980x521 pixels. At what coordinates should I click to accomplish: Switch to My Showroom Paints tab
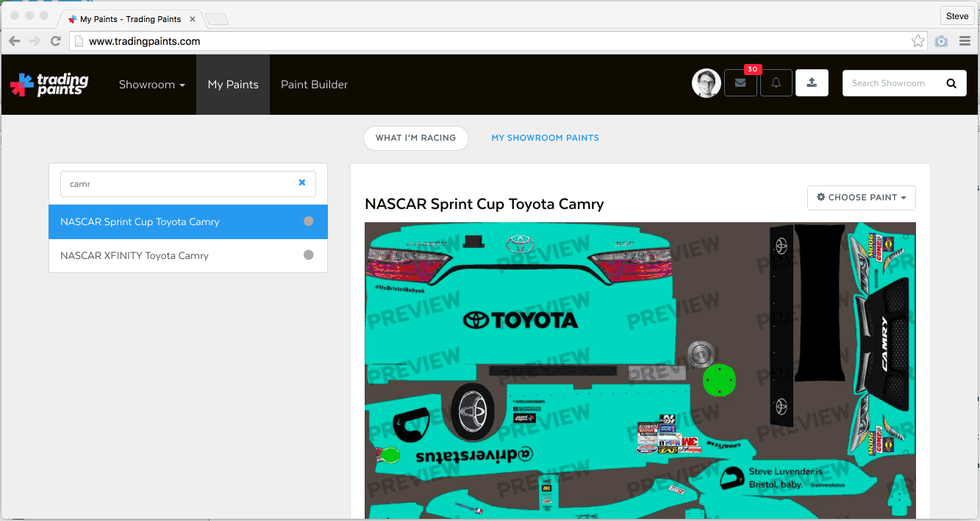545,138
